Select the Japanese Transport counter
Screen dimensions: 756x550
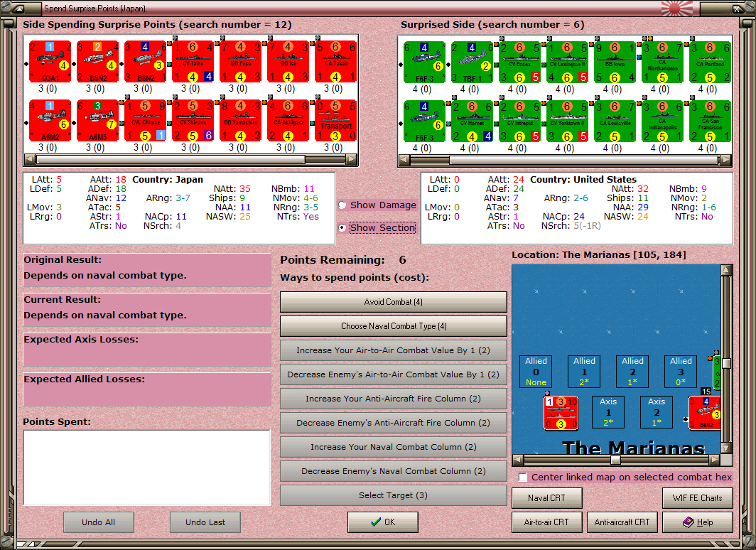[x=336, y=121]
